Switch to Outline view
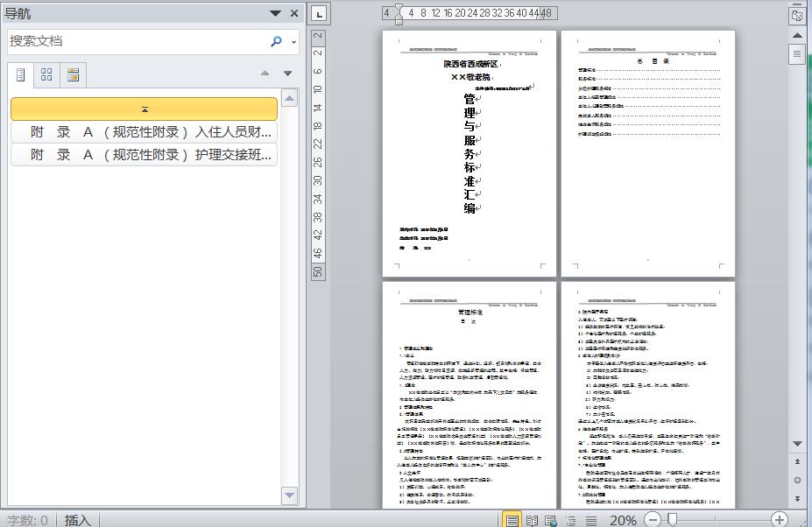The image size is (812, 527). [571, 520]
